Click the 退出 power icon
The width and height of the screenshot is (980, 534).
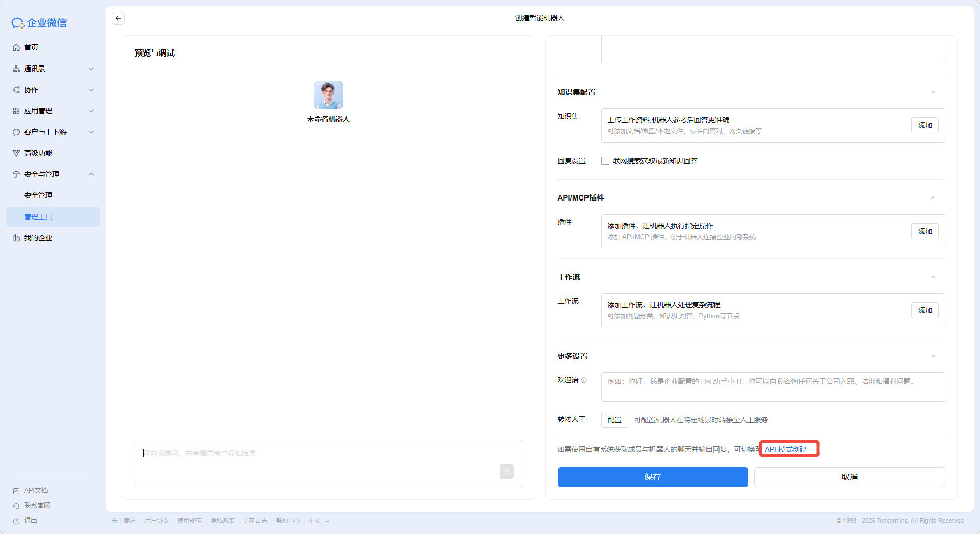click(x=16, y=521)
